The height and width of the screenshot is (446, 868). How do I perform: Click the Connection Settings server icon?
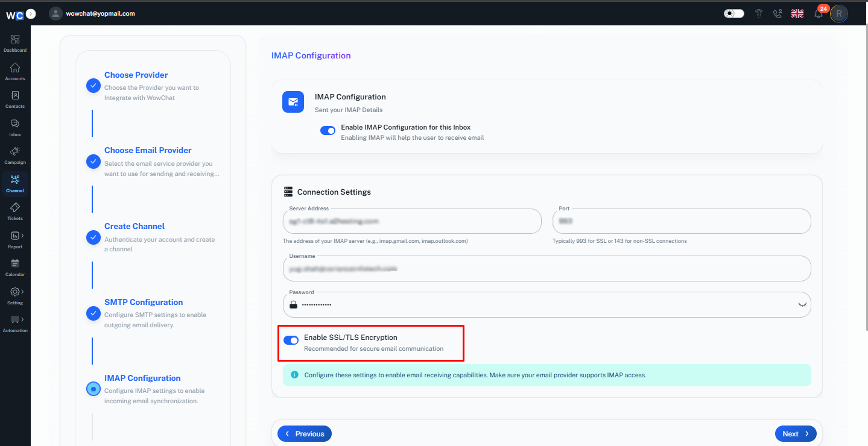[288, 192]
